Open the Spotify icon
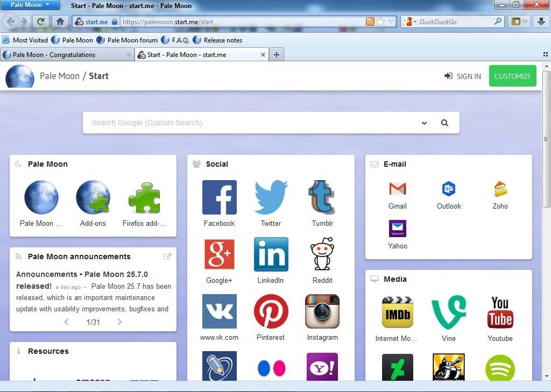551x392 pixels. coord(500,368)
